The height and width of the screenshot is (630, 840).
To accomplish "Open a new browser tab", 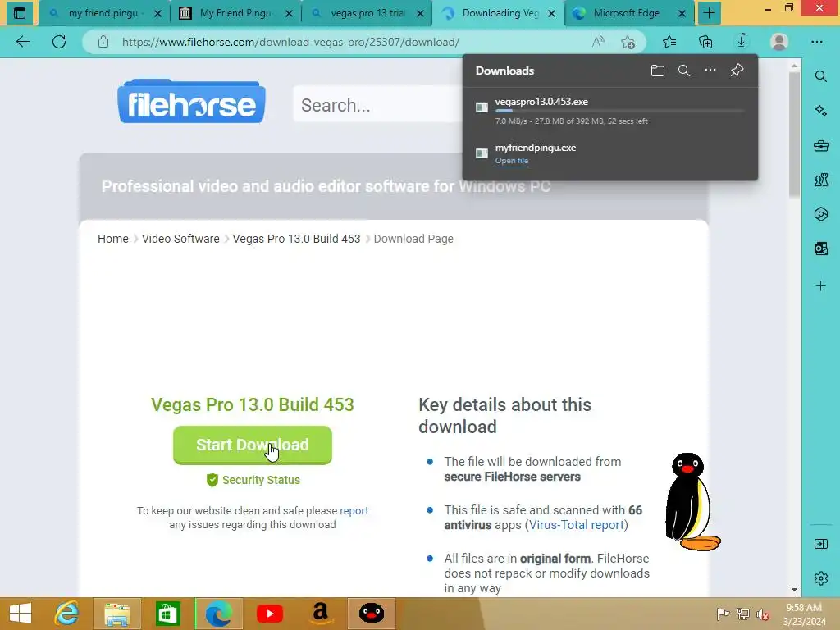I will pos(709,13).
